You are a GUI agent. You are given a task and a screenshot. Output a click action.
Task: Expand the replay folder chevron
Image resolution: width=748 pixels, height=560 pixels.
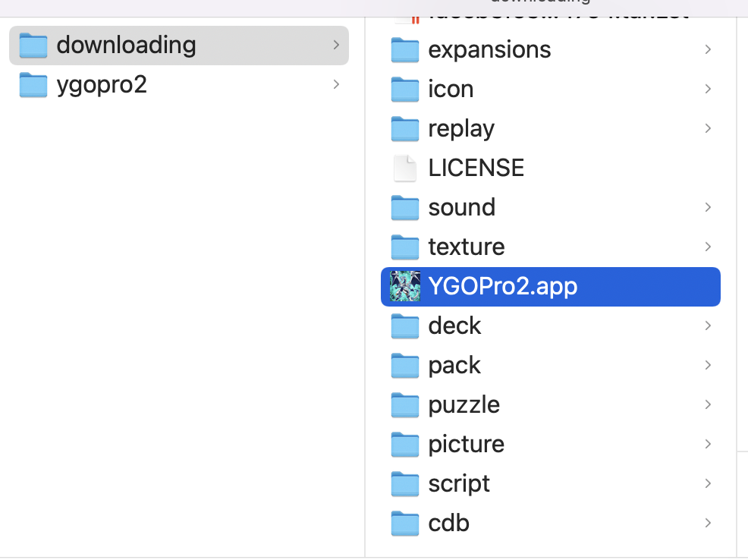[x=708, y=129]
